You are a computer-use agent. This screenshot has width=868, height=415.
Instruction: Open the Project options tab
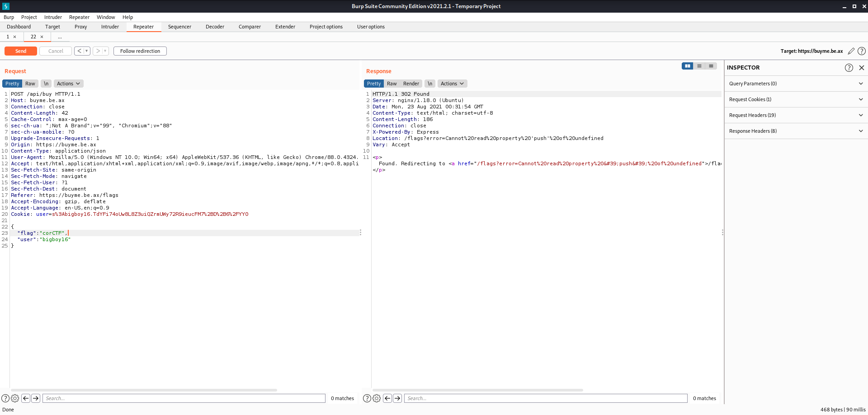(x=326, y=27)
